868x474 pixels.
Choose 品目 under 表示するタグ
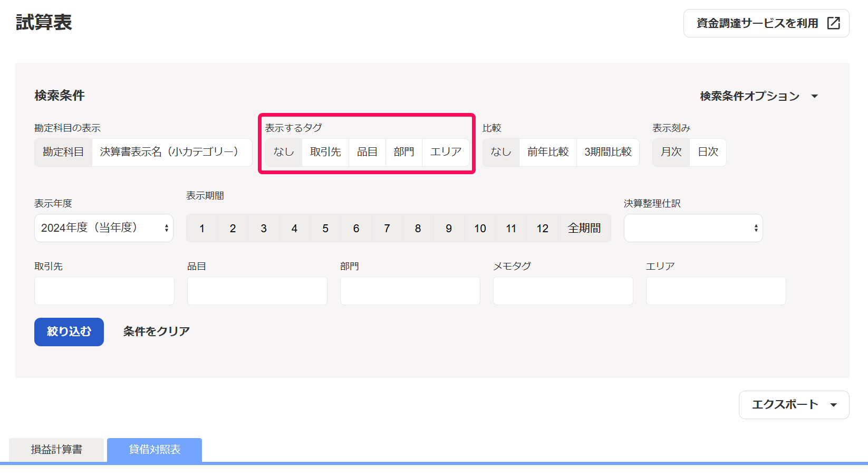368,152
